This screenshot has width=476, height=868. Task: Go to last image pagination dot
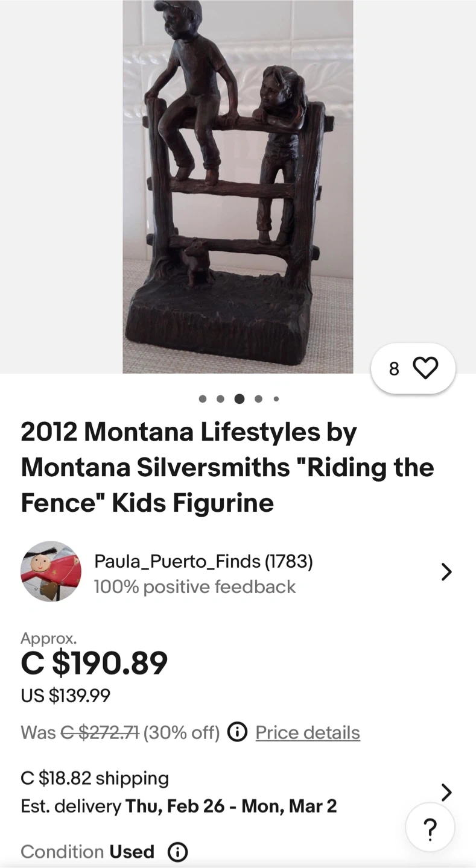tap(276, 399)
